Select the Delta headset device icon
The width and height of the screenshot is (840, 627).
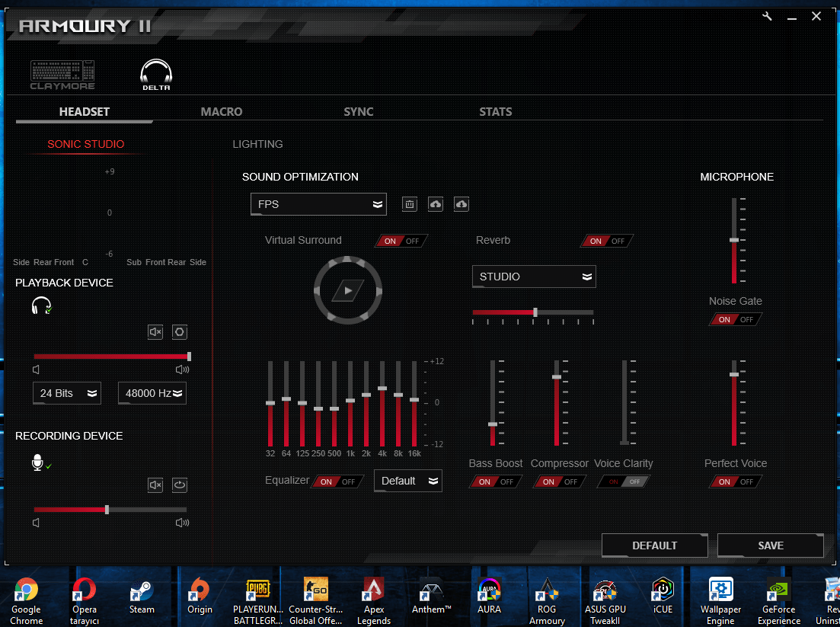[156, 75]
